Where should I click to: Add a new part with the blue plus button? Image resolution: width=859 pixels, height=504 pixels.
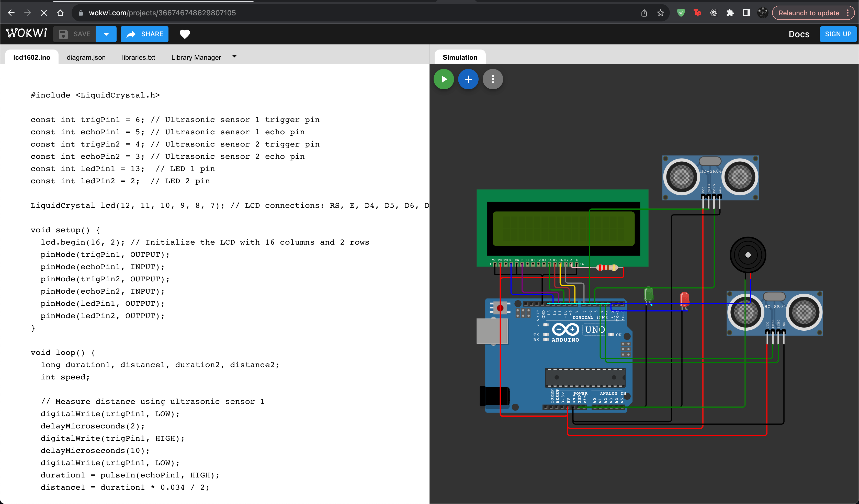pyautogui.click(x=468, y=79)
